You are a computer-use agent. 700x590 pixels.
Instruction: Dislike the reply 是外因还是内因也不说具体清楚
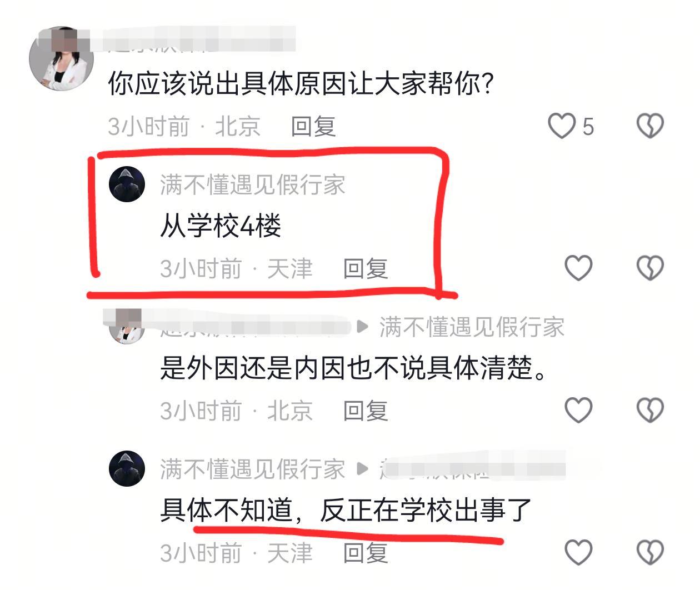click(x=650, y=410)
